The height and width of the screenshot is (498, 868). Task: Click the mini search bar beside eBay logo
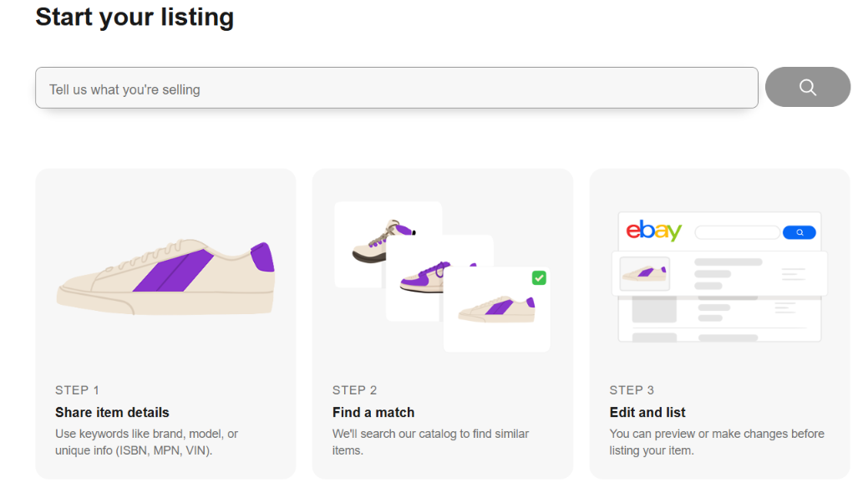(737, 232)
